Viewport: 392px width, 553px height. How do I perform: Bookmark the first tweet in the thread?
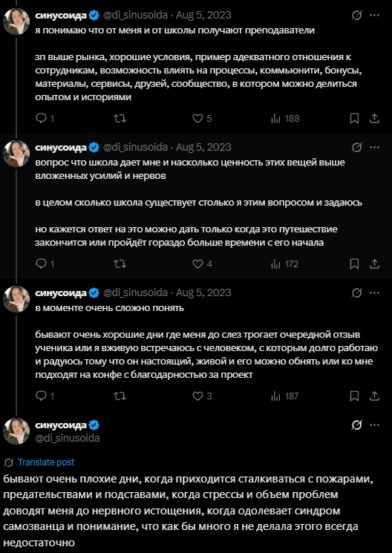tap(354, 119)
